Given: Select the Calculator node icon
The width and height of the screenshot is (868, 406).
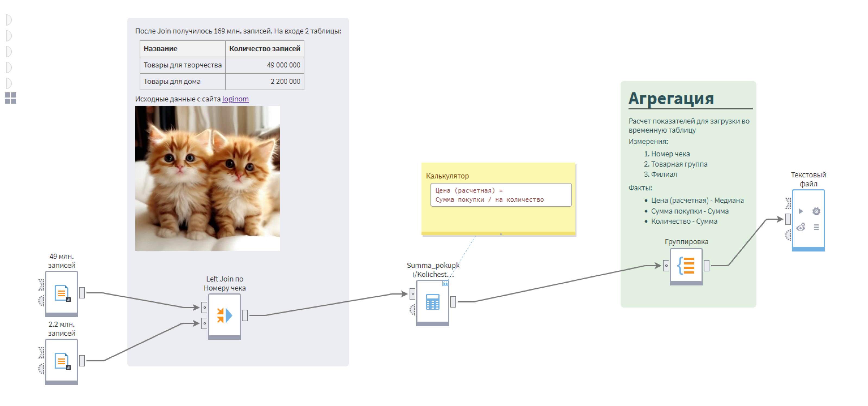Looking at the screenshot, I should [432, 302].
